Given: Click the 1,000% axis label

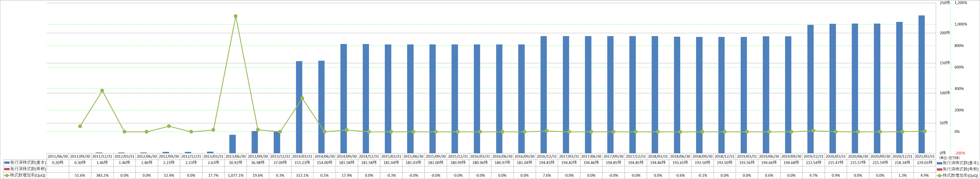Looking at the screenshot, I should coord(961,24).
